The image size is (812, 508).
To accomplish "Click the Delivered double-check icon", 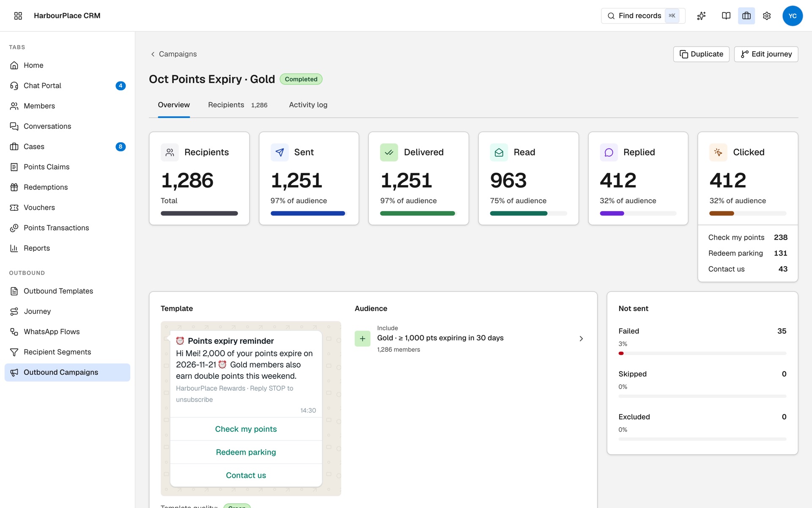I will [x=389, y=152].
